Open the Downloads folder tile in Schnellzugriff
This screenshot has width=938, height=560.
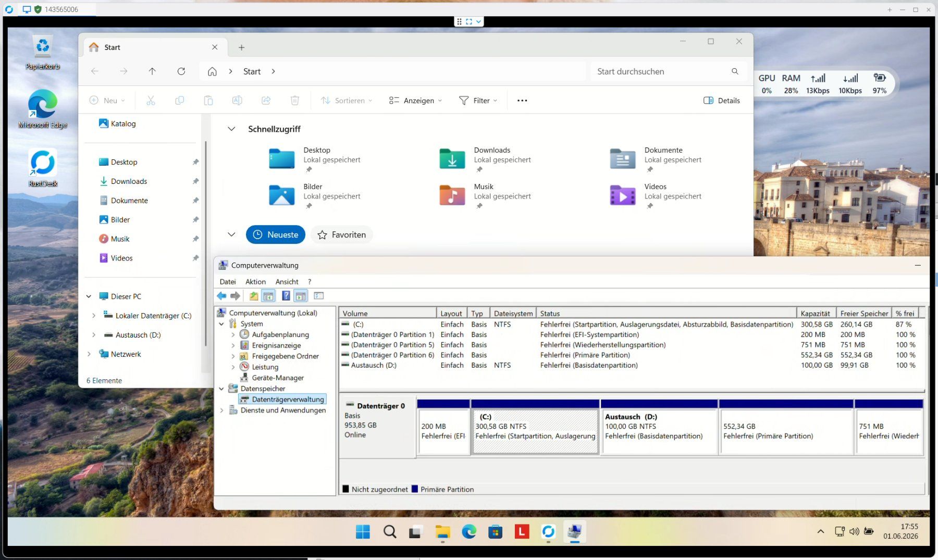pos(485,159)
